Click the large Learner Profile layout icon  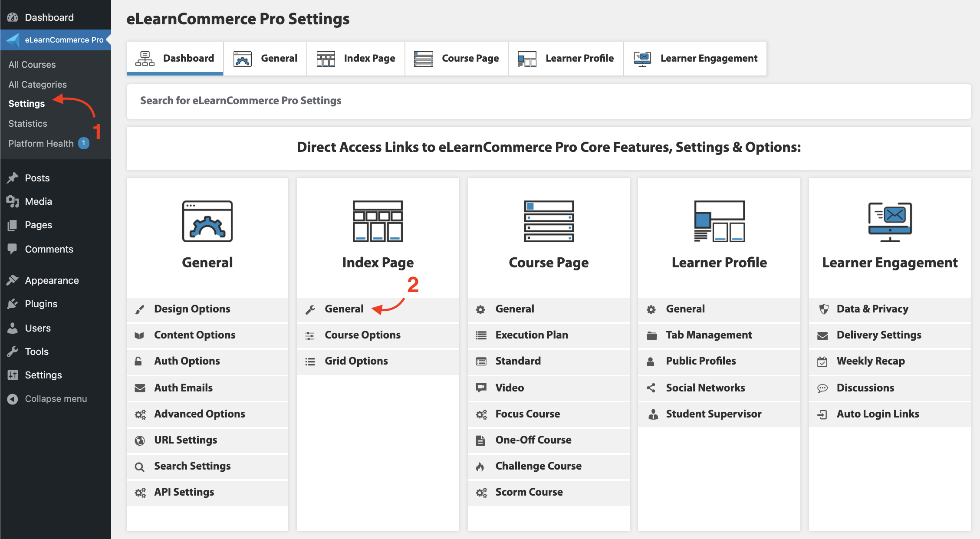click(x=719, y=221)
